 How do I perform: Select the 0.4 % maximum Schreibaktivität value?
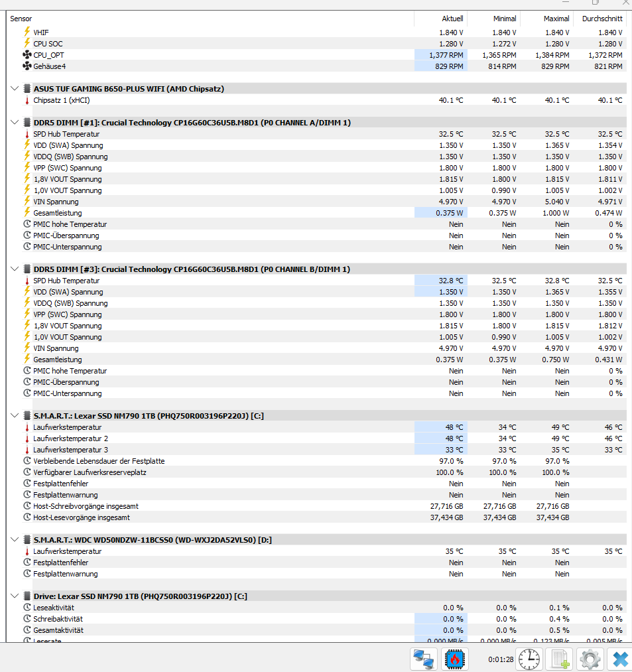[559, 619]
